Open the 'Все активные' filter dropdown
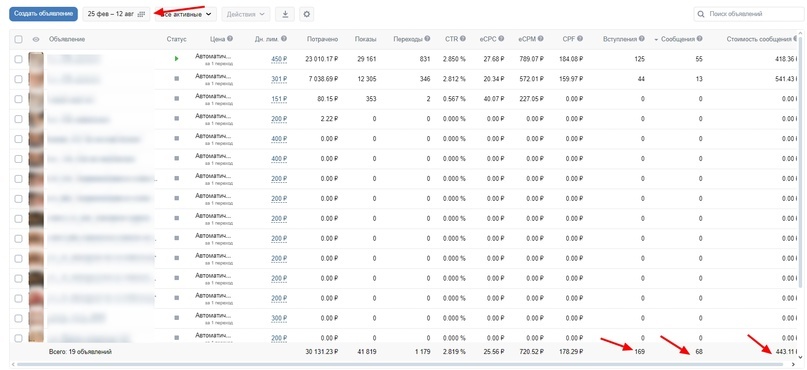The image size is (807, 370). pos(186,14)
